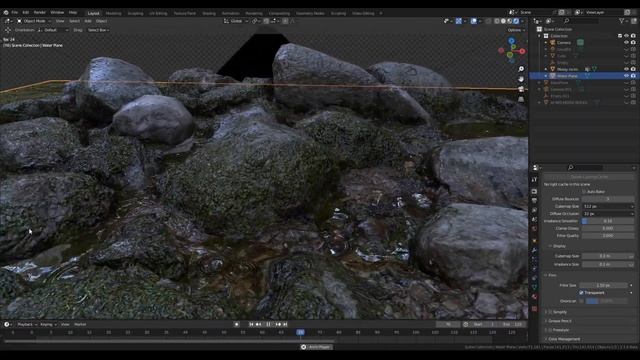Open the outliner filter funnel popover

coord(622,21)
